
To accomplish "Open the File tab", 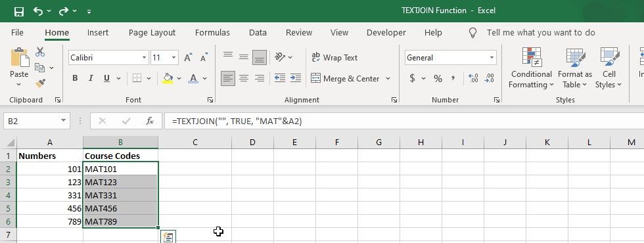I will click(17, 32).
